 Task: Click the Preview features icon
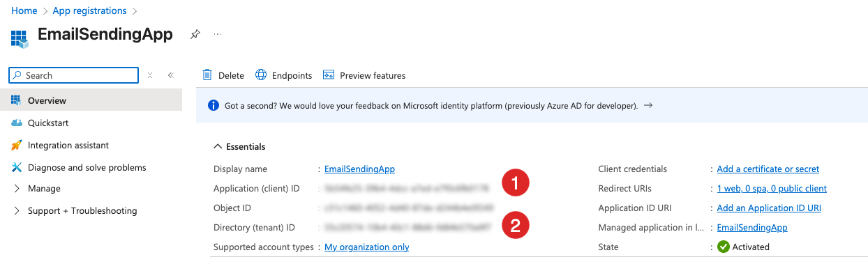tap(329, 75)
